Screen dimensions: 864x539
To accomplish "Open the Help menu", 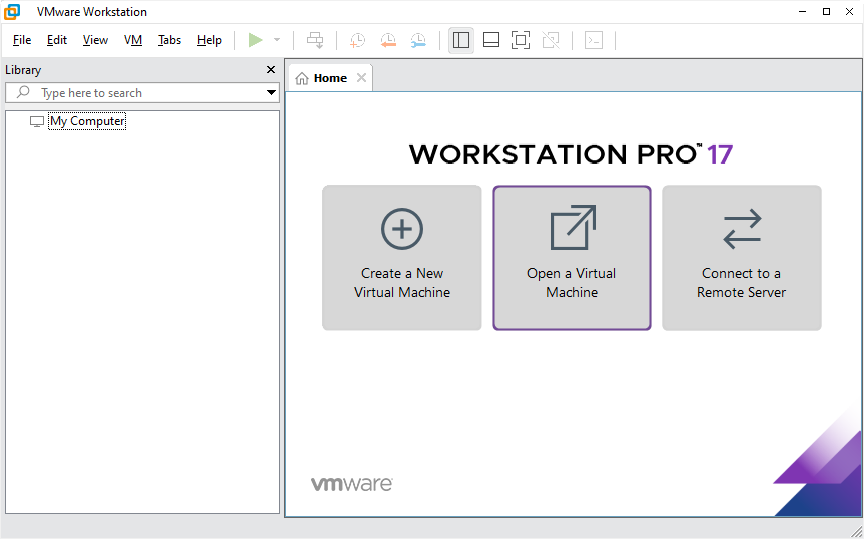I will click(209, 40).
